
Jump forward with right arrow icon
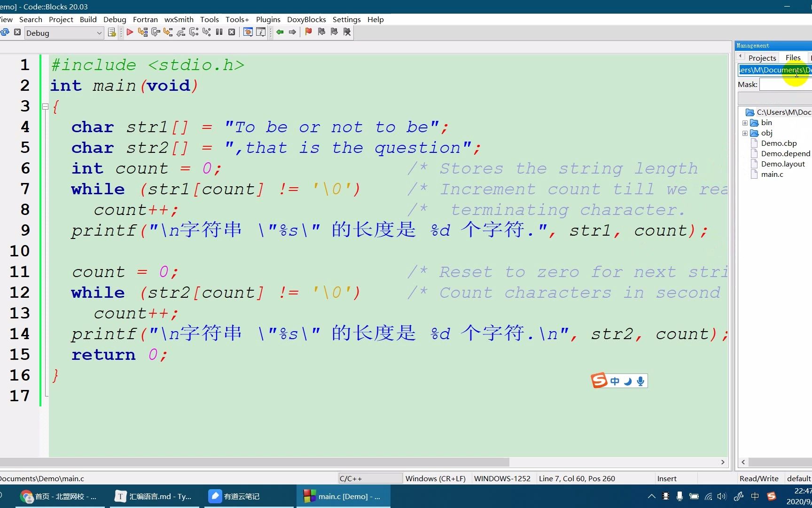292,32
